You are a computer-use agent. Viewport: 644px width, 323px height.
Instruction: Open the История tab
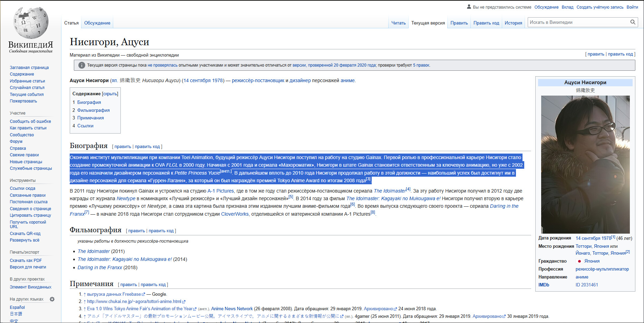click(x=513, y=23)
